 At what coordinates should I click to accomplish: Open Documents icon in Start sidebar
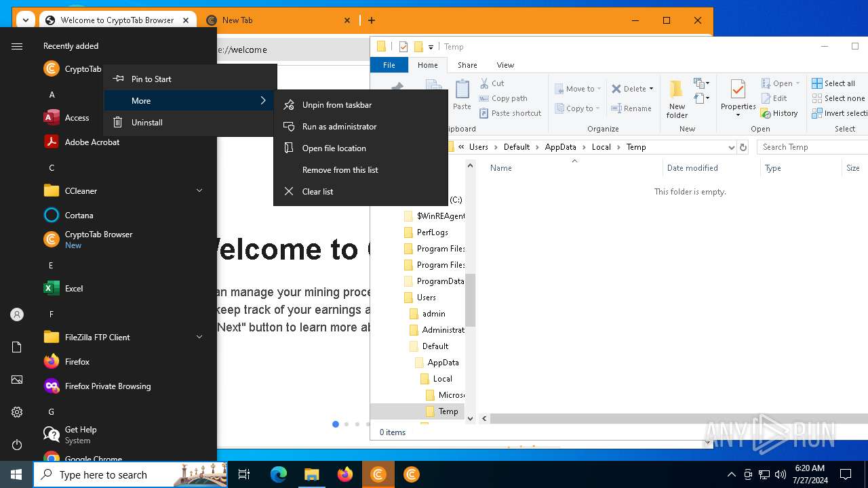[x=17, y=347]
